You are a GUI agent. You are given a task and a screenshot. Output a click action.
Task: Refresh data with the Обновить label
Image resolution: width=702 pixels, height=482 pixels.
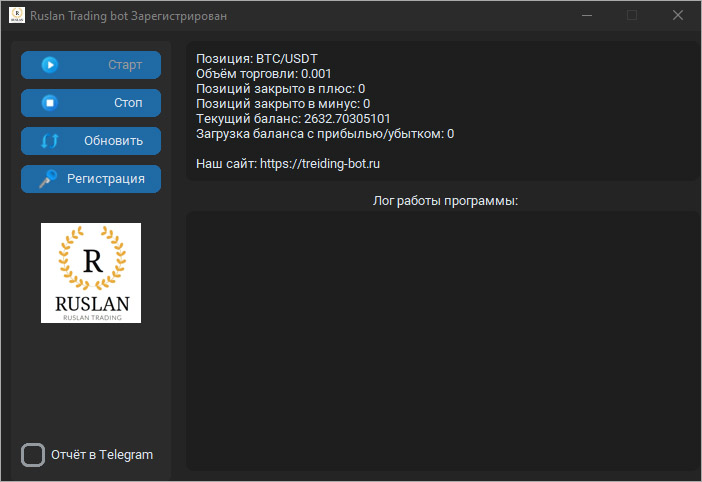click(114, 141)
